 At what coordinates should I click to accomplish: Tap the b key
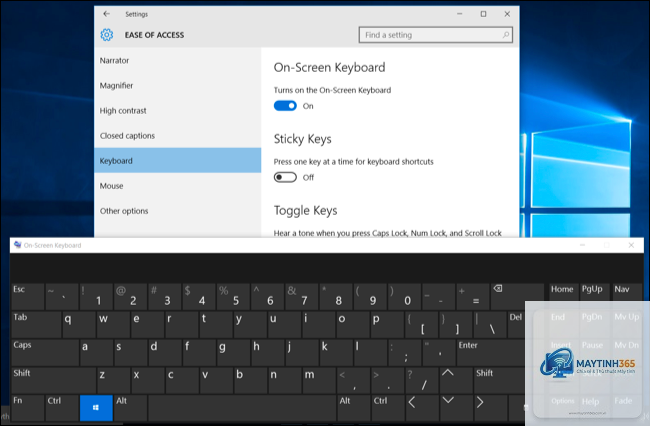click(x=251, y=380)
